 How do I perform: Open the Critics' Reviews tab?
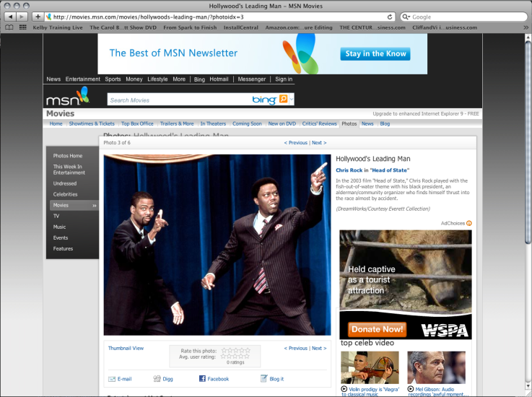319,124
